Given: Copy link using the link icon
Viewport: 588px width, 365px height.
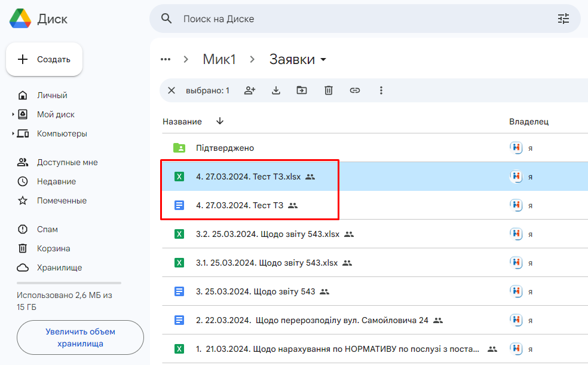Looking at the screenshot, I should pos(355,90).
